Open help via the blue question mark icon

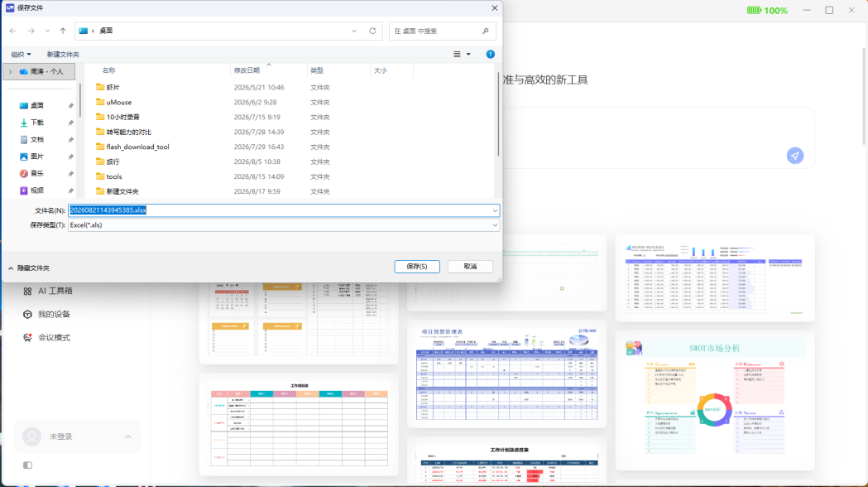tap(490, 55)
